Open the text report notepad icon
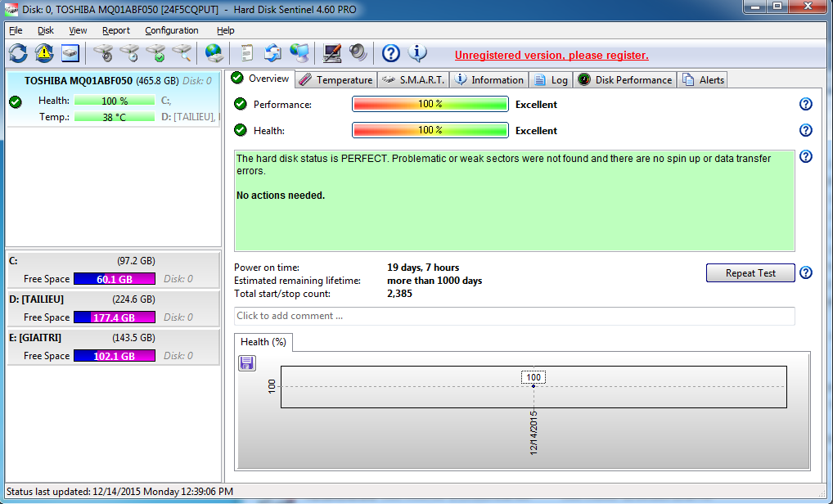Viewport: 833px width, 504px height. point(246,54)
